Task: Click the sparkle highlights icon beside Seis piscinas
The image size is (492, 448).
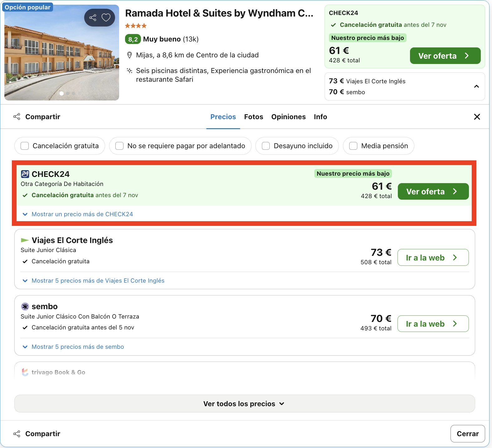Action: tap(129, 71)
